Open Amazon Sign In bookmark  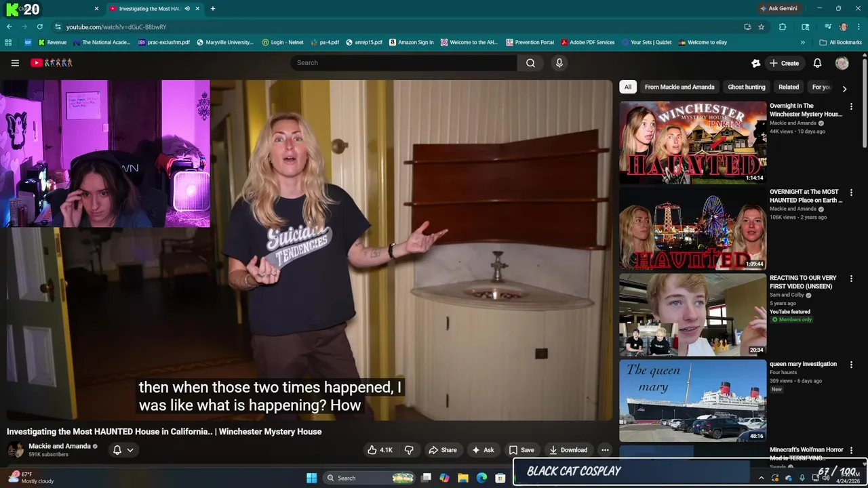pos(411,42)
